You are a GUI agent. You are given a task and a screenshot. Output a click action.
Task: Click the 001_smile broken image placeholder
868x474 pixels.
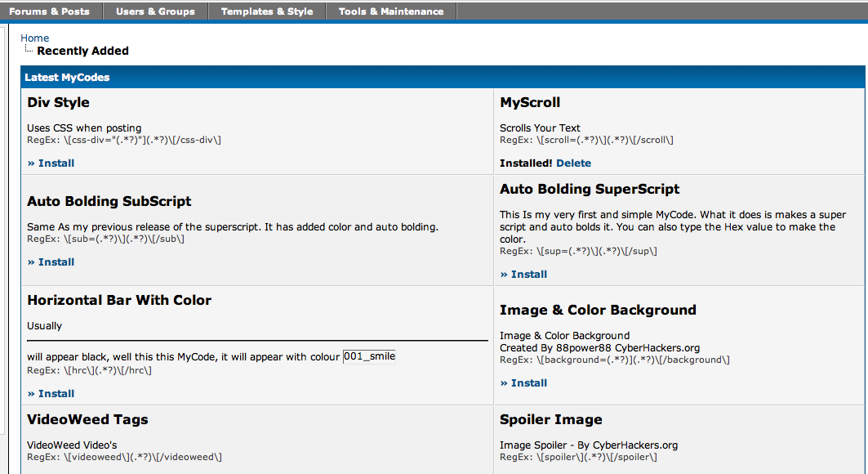369,356
